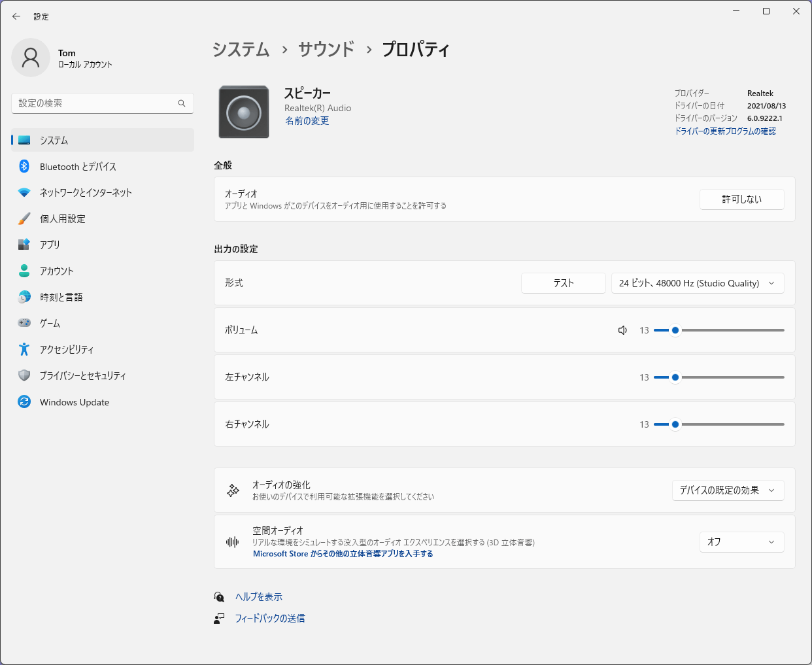
Task: Click the Tom ローカル アカウント profile name
Action: 85,58
